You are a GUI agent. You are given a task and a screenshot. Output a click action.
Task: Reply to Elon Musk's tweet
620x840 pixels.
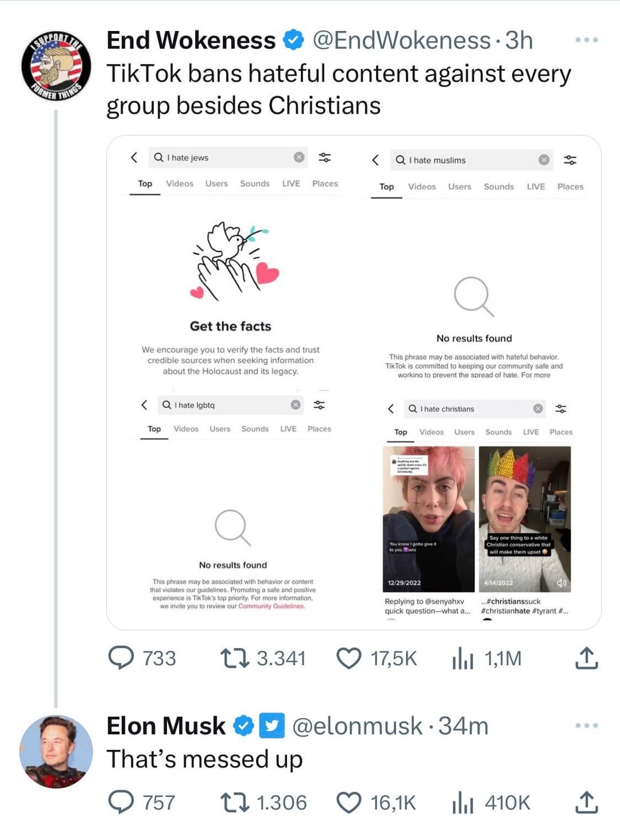tap(121, 803)
